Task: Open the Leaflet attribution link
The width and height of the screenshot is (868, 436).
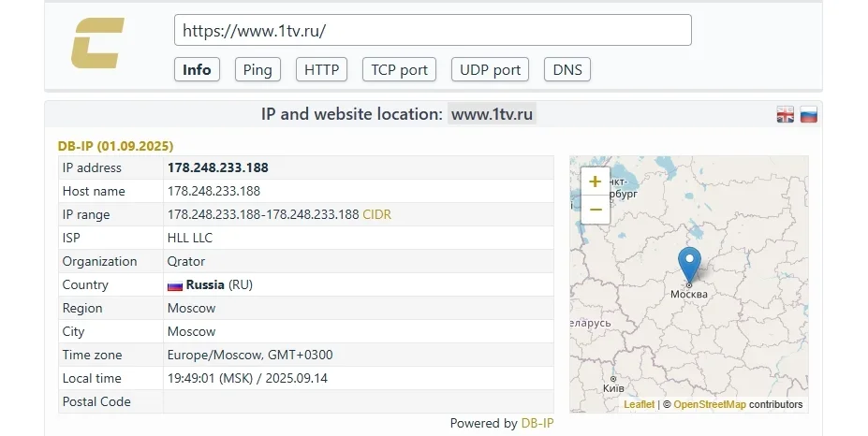Action: click(639, 404)
